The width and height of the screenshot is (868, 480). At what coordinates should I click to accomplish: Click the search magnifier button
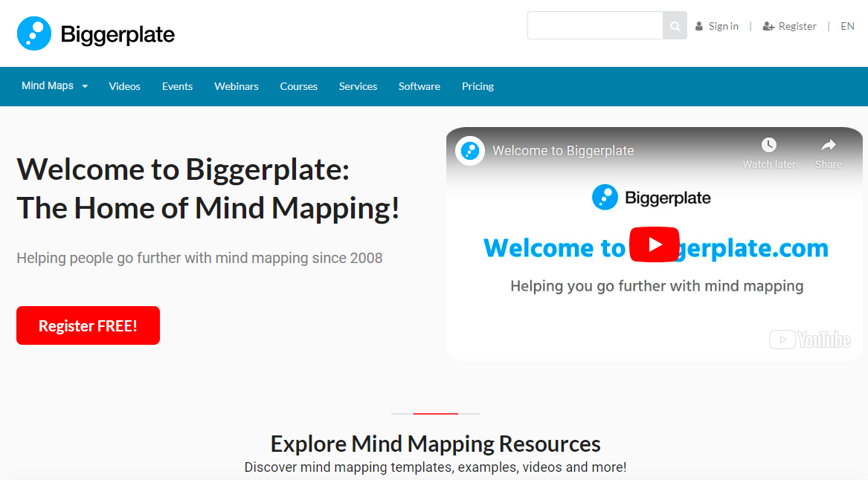pyautogui.click(x=675, y=26)
